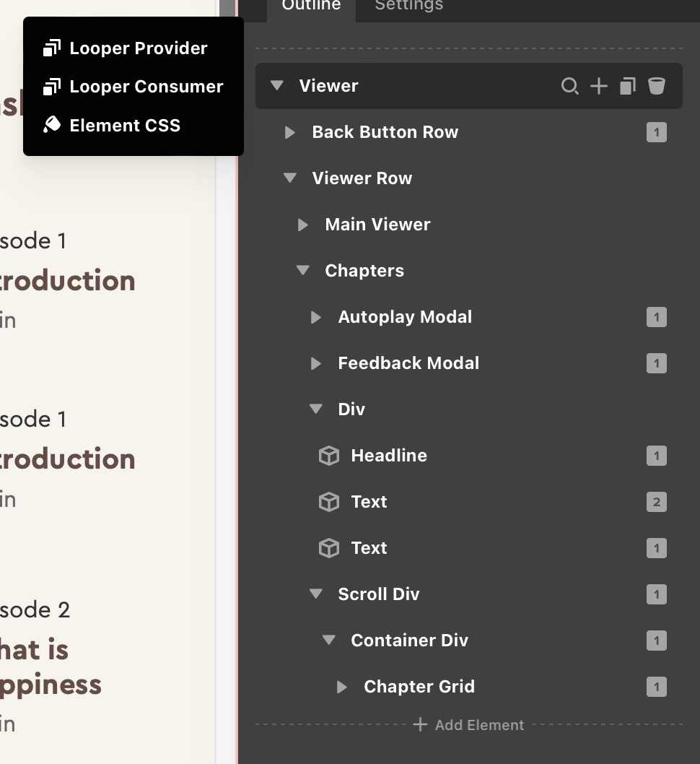Select the Text element above Scroll Div

pyautogui.click(x=369, y=548)
